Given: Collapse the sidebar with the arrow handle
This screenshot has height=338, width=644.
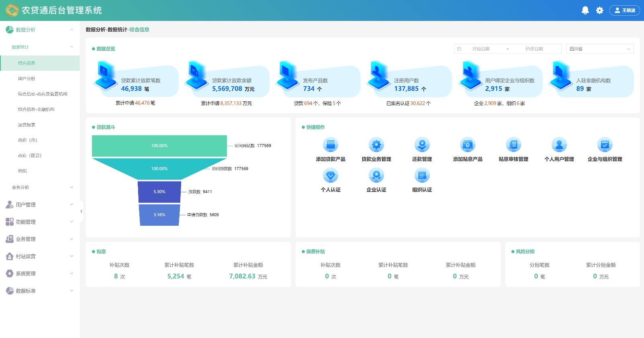Looking at the screenshot, I should point(81,211).
